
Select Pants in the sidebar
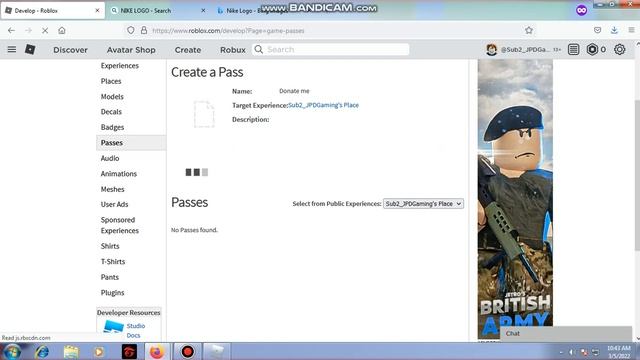click(x=110, y=277)
